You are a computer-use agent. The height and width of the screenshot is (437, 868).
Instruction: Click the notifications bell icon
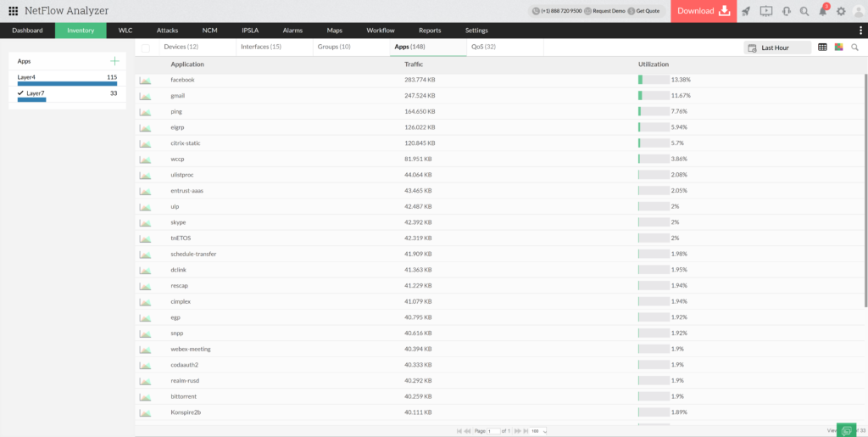[x=822, y=12]
